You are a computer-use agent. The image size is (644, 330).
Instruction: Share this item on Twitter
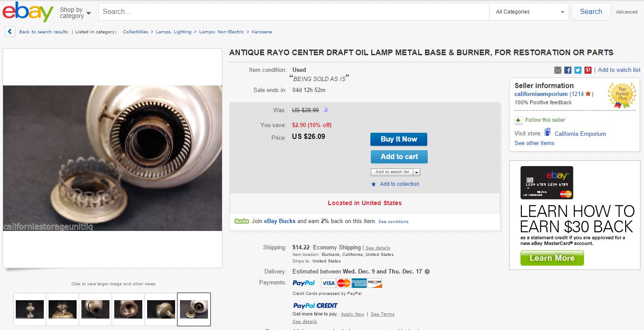pyautogui.click(x=578, y=70)
